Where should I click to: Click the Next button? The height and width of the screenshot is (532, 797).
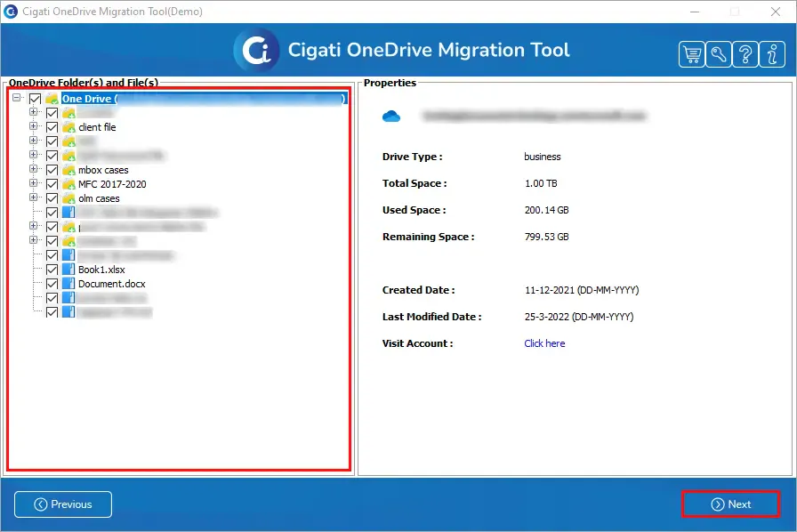click(730, 504)
